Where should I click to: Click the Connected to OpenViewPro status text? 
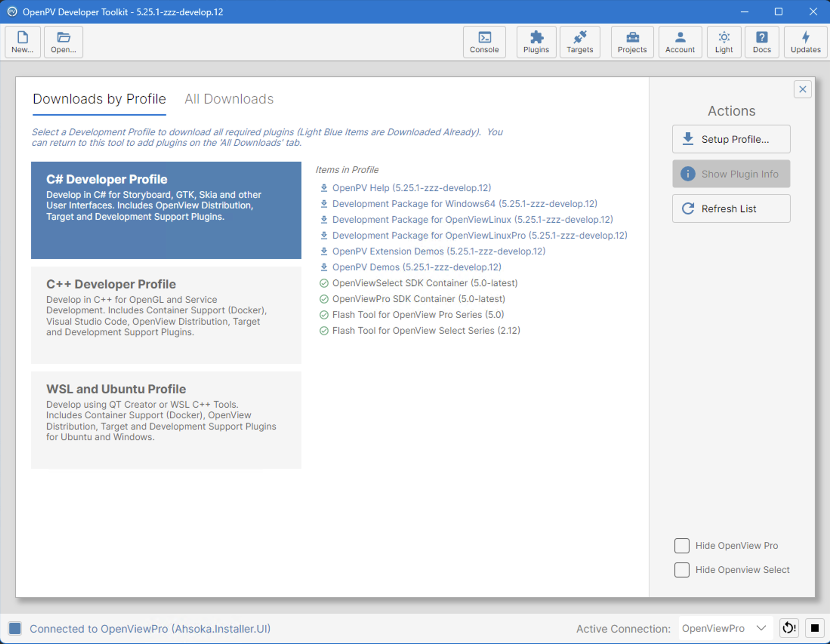point(150,629)
